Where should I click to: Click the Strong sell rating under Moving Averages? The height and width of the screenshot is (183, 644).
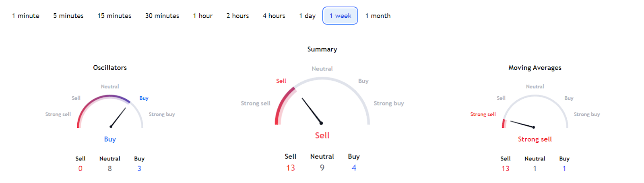pyautogui.click(x=535, y=139)
